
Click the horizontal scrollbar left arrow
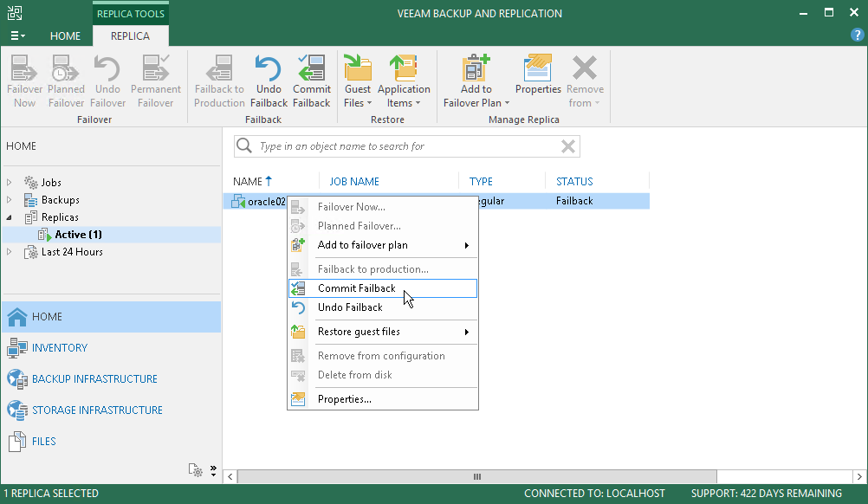tap(230, 476)
